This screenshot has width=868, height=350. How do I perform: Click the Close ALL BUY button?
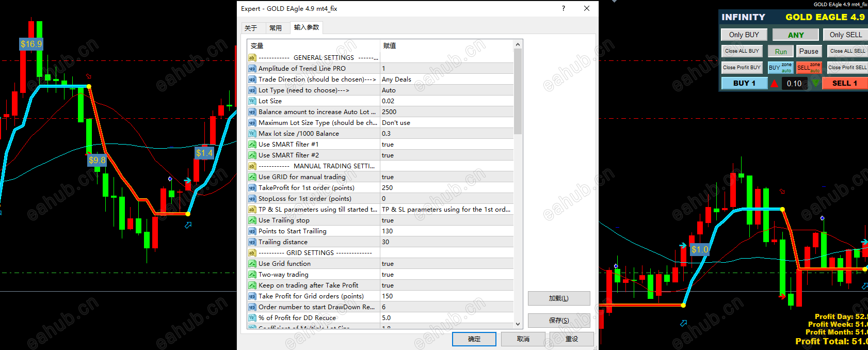[x=742, y=51]
